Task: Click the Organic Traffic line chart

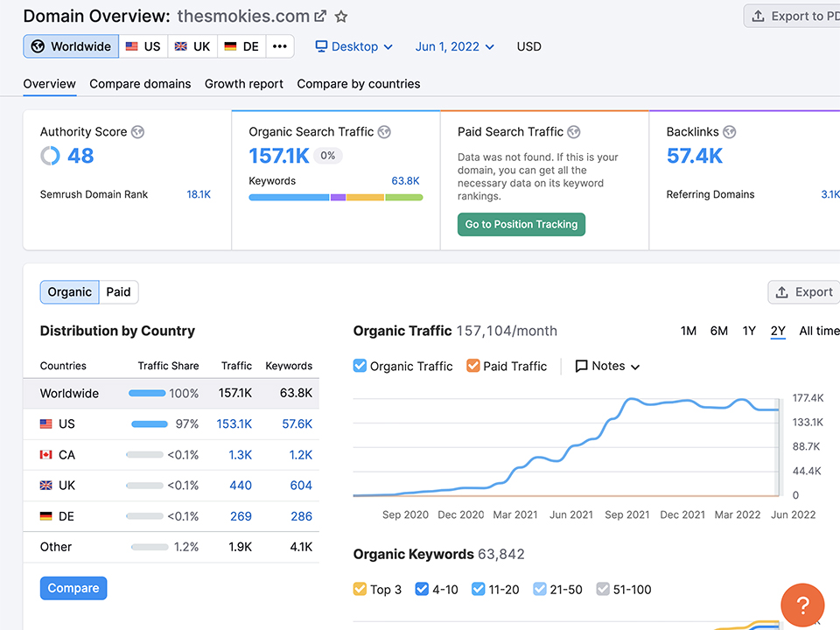Action: click(566, 447)
